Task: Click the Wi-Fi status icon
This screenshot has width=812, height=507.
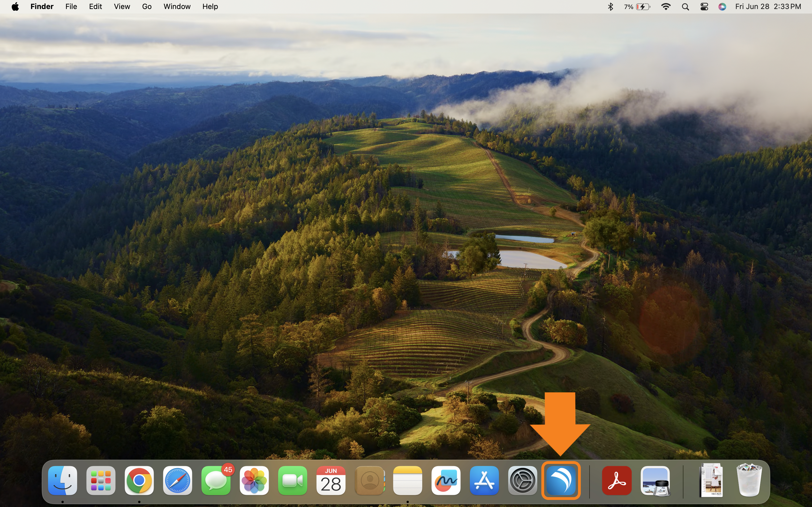Action: 665,6
